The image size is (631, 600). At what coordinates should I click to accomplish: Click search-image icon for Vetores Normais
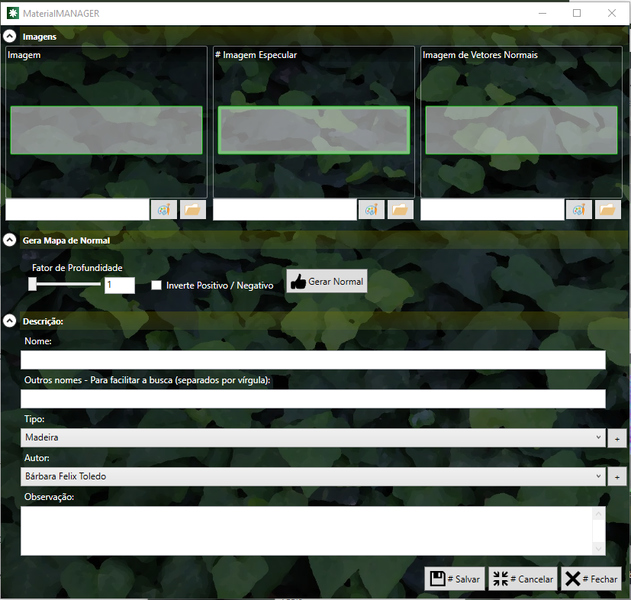click(x=579, y=209)
